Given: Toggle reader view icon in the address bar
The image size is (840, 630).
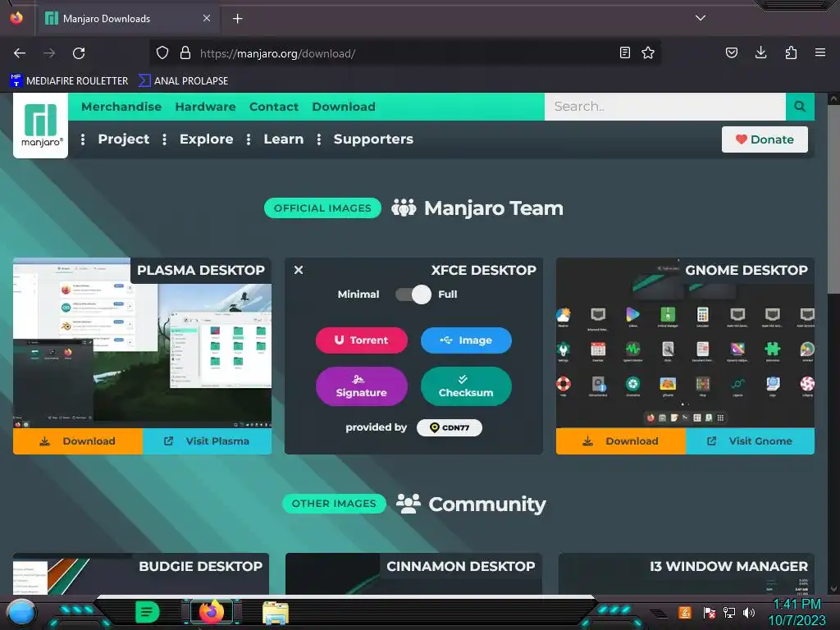Looking at the screenshot, I should [624, 52].
